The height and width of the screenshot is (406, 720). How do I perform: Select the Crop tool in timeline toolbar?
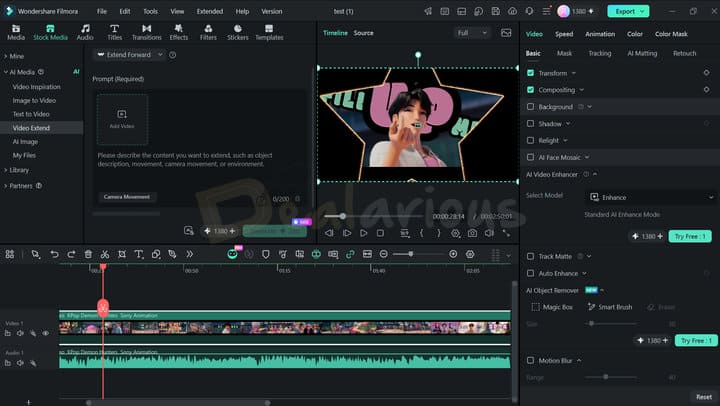point(122,254)
